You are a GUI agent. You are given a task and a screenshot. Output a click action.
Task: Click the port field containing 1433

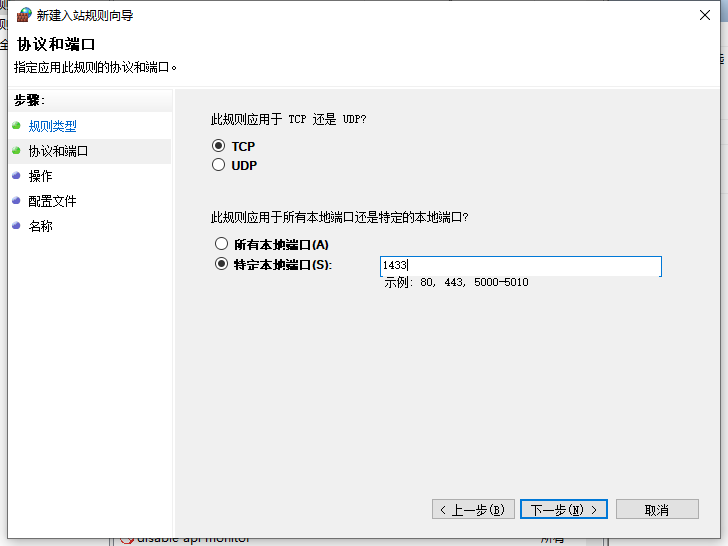[520, 266]
